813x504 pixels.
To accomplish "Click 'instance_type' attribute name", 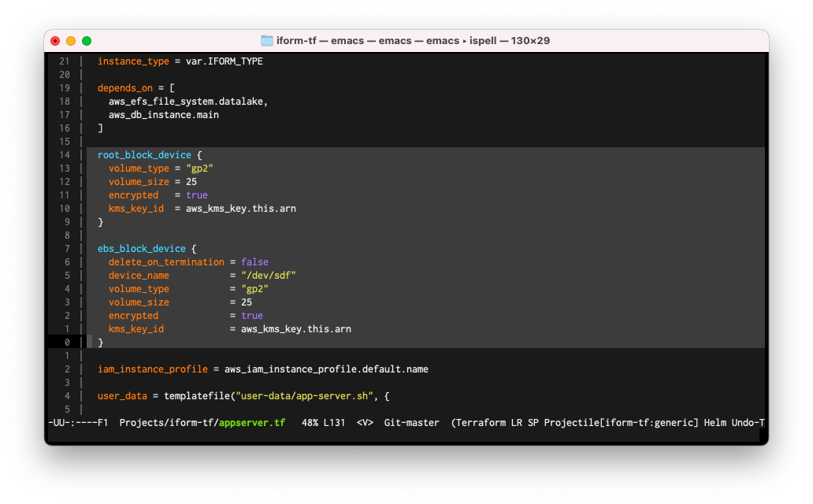I will [133, 61].
